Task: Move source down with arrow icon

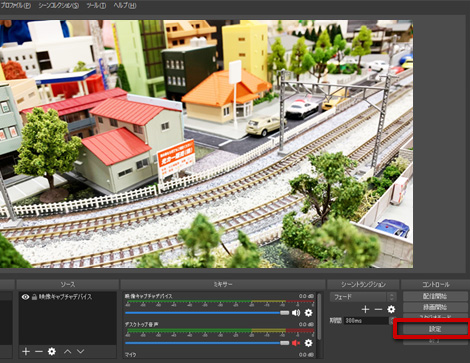Action: click(x=80, y=351)
